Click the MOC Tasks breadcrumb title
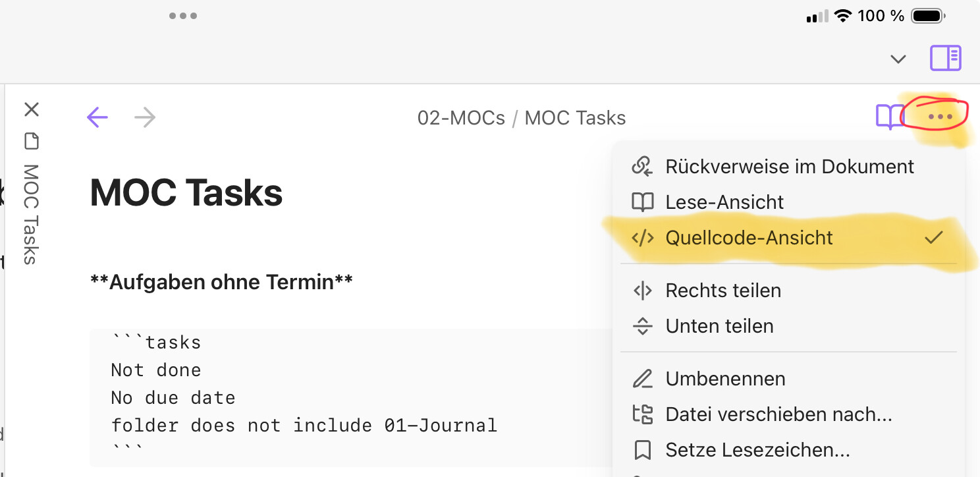Viewport: 980px width, 477px height. point(575,118)
